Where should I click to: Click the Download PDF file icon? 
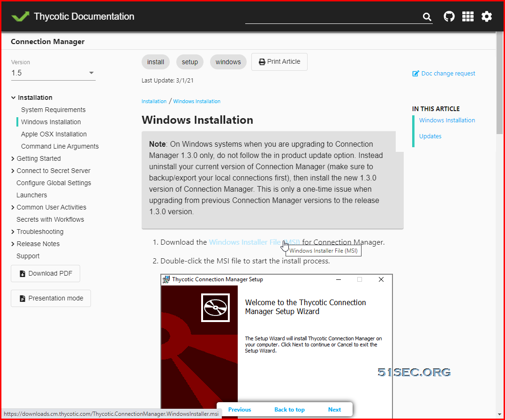pyautogui.click(x=22, y=274)
